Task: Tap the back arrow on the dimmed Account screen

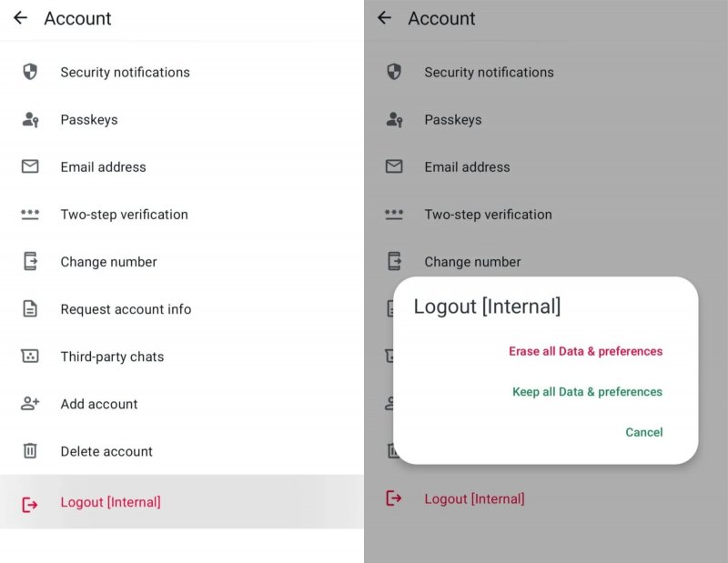Action: [x=384, y=18]
